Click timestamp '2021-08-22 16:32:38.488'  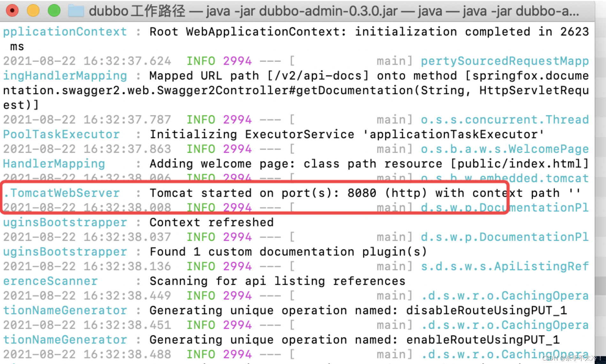pyautogui.click(x=87, y=354)
